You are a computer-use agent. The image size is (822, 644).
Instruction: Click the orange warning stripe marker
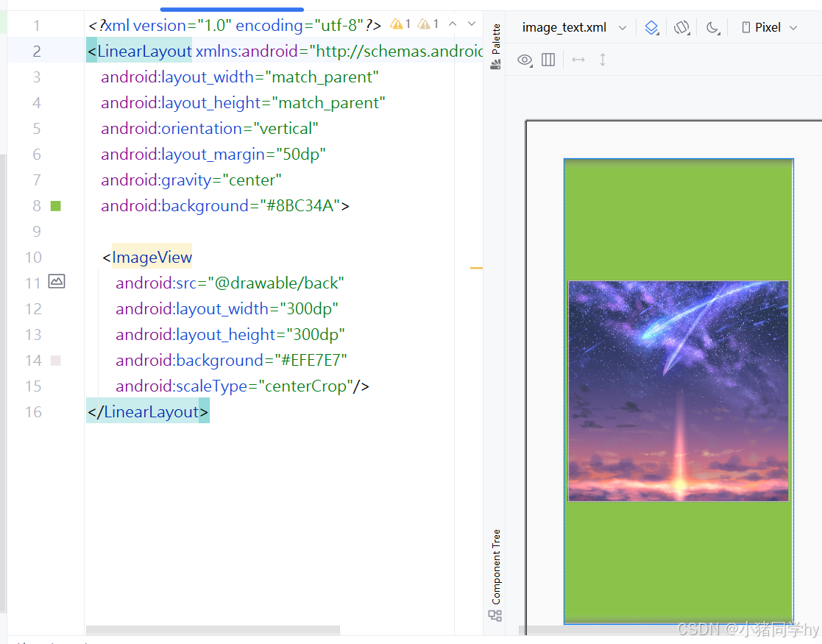[476, 268]
